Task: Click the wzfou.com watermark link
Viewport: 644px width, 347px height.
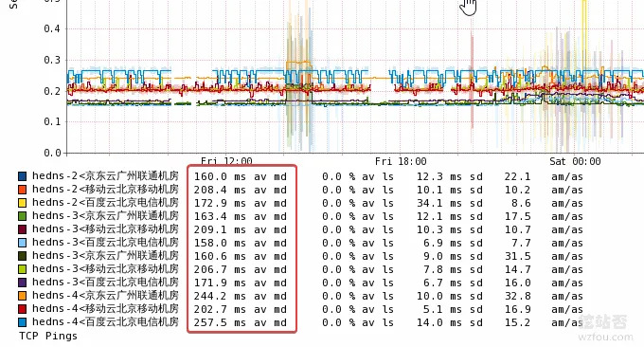Action: click(x=605, y=338)
